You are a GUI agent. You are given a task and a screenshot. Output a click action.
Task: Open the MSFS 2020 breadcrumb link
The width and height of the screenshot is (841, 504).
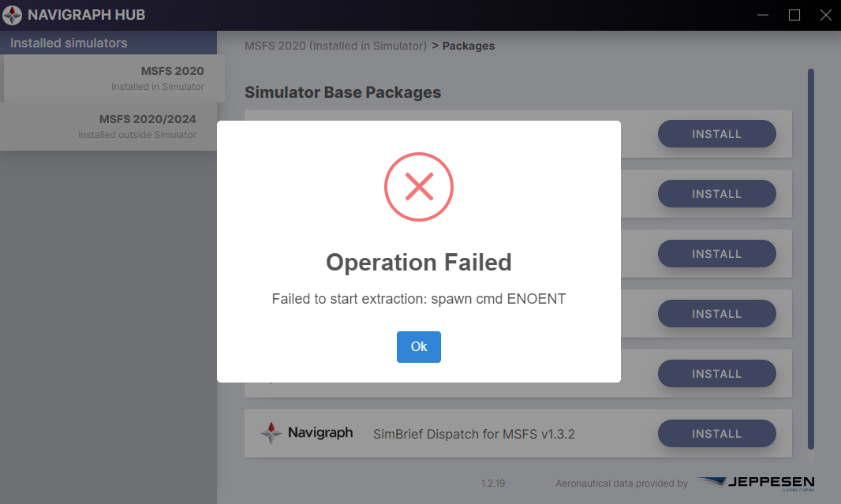coord(335,46)
